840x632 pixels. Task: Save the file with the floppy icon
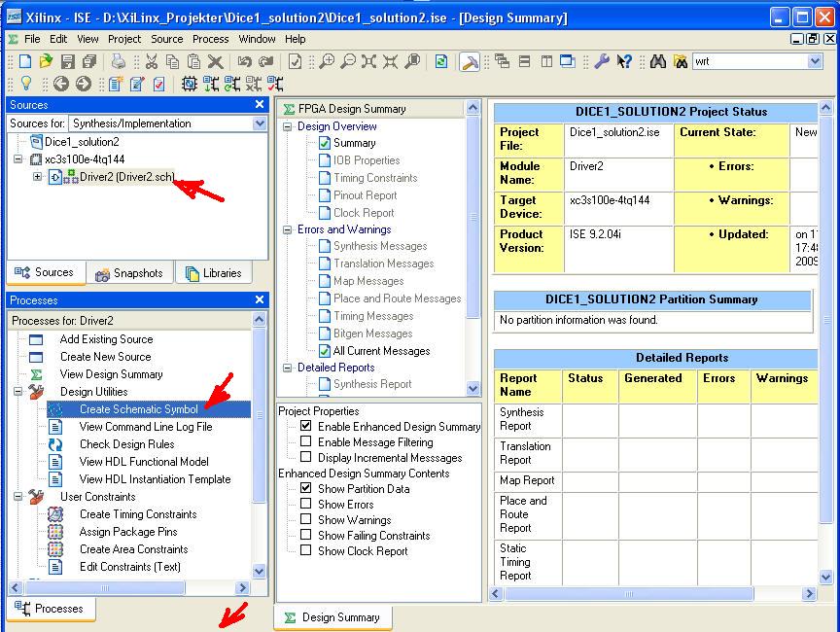pyautogui.click(x=67, y=61)
